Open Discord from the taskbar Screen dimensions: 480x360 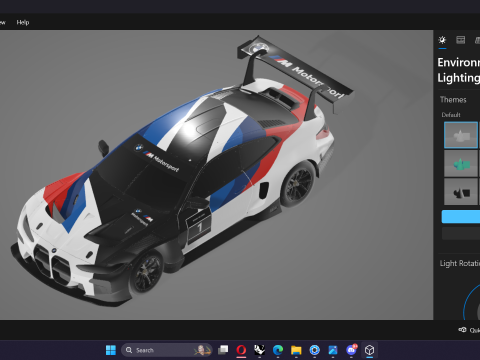(x=351, y=350)
